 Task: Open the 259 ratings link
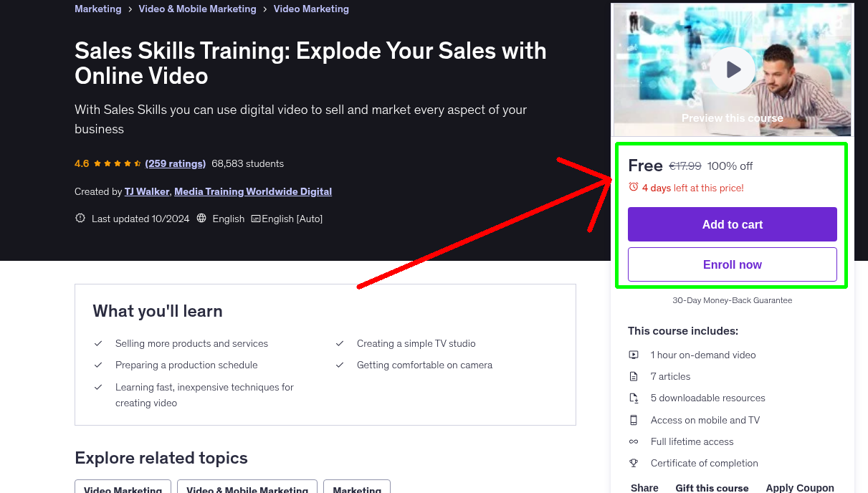click(175, 163)
